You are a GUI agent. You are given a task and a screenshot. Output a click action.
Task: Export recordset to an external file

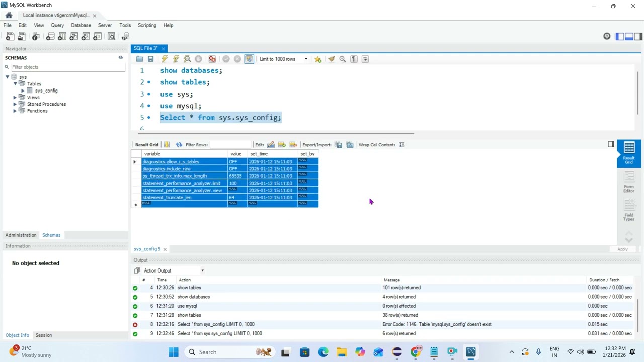[338, 145]
